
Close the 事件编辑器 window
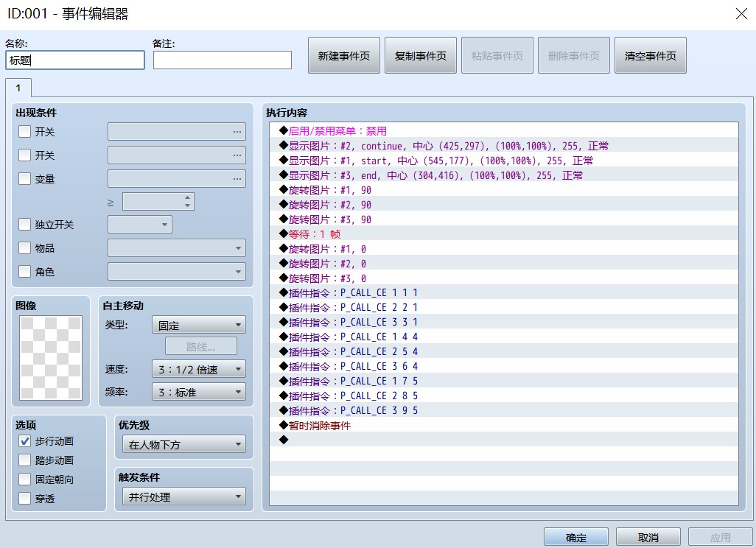pyautogui.click(x=741, y=14)
